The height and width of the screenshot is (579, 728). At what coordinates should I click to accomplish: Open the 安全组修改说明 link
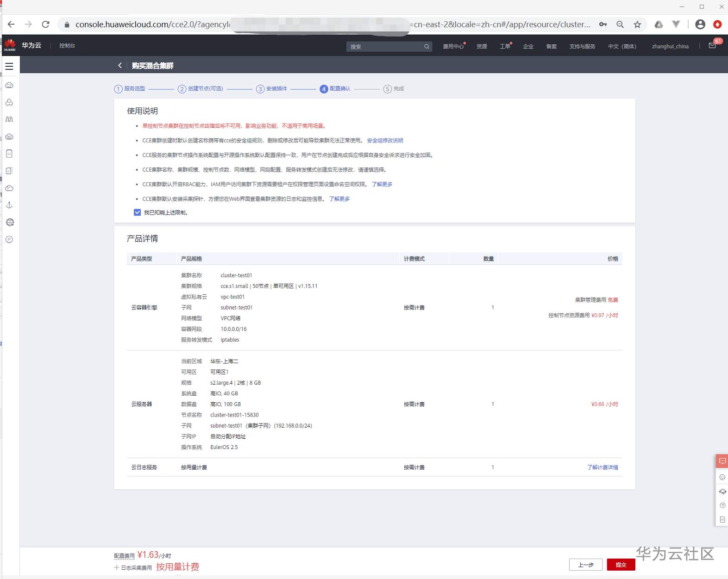pyautogui.click(x=385, y=140)
